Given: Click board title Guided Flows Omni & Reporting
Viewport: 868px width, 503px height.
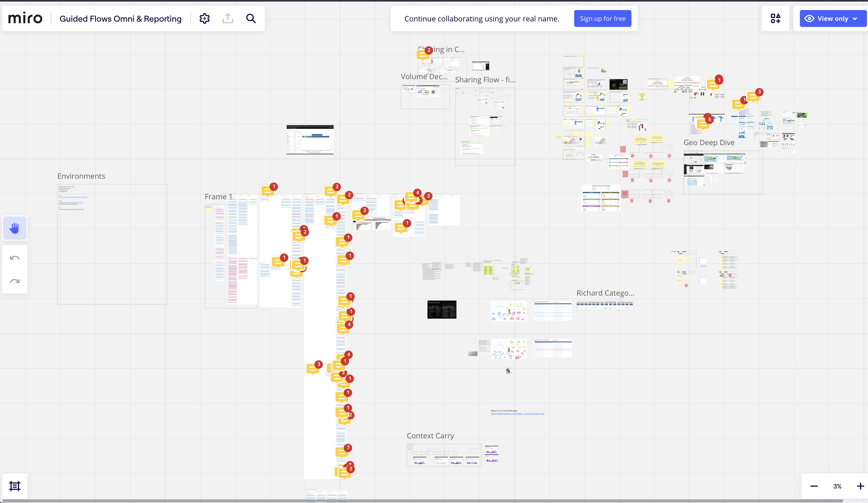Looking at the screenshot, I should point(121,18).
